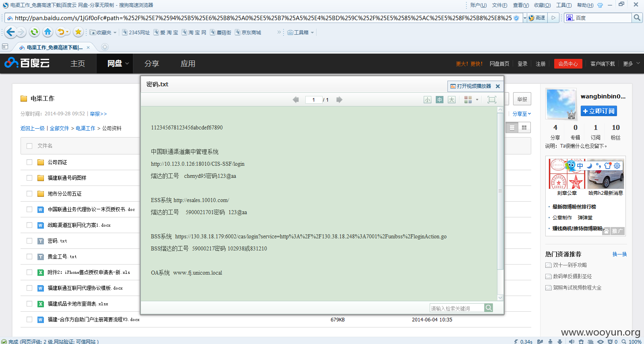Click the page number input field

coord(314,100)
